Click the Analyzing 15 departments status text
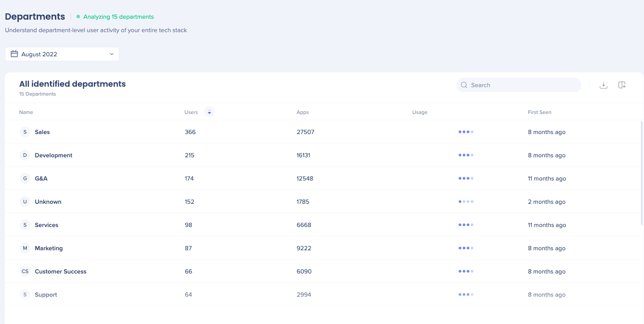 [x=118, y=17]
